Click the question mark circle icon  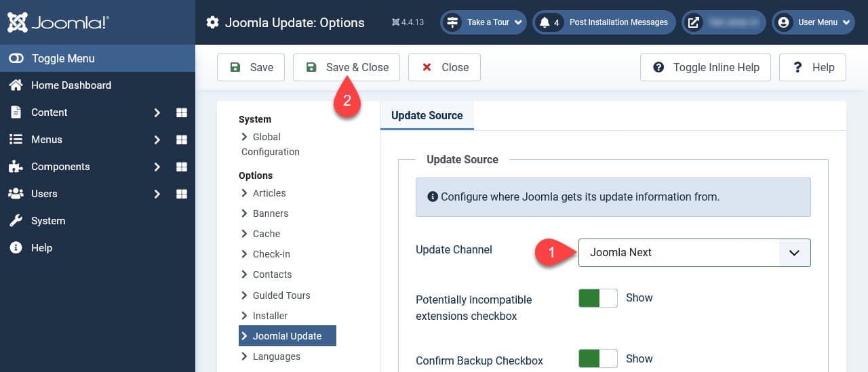(658, 67)
